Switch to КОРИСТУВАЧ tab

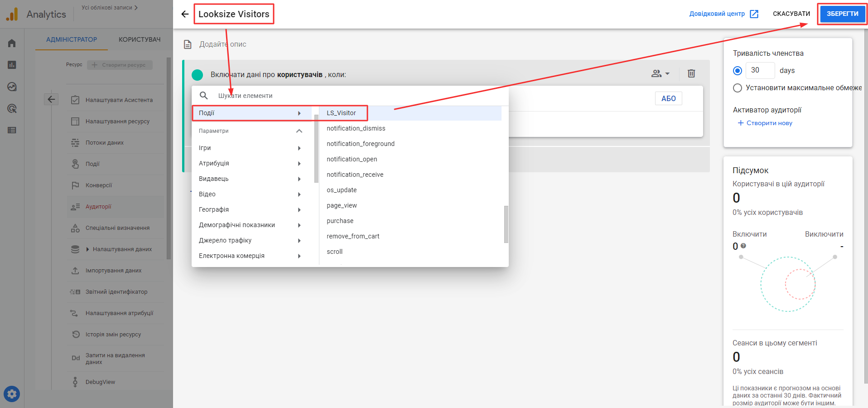tap(140, 39)
